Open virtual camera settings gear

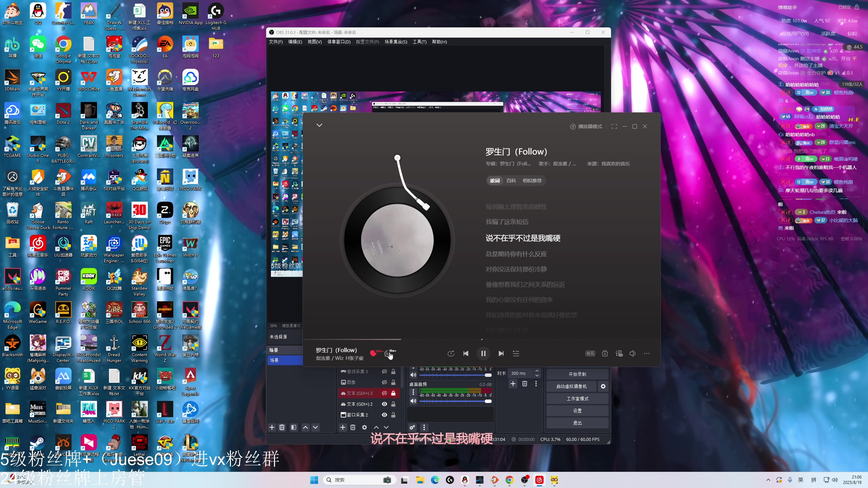point(603,386)
